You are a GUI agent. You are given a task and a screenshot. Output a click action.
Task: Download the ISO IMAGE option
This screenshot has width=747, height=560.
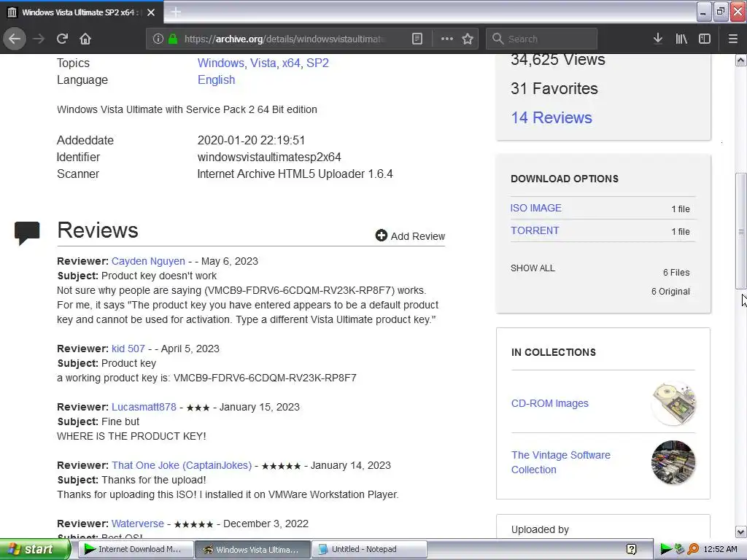coord(535,208)
